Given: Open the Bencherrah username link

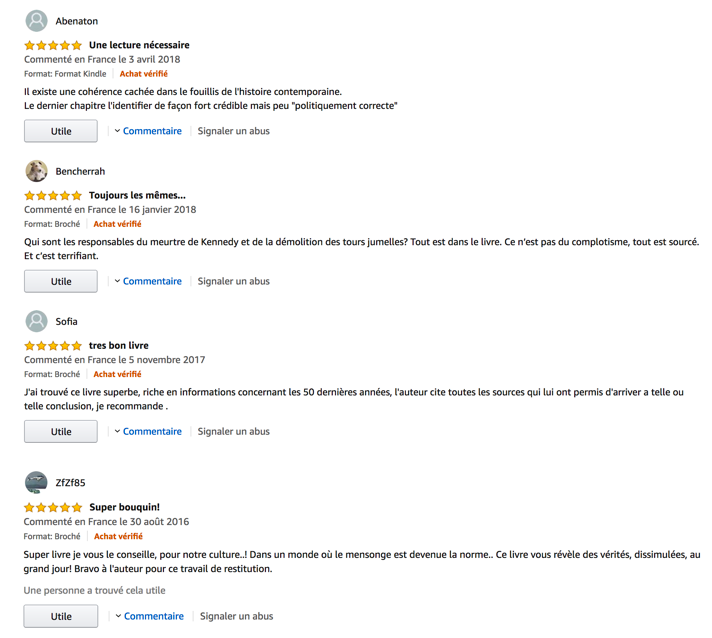Looking at the screenshot, I should [80, 171].
